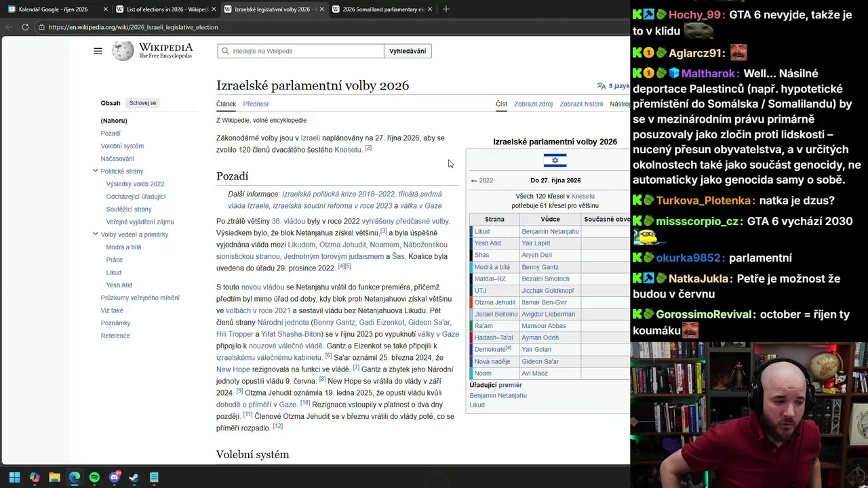Screen dimensions: 868x488
Task: Click the Gideon Sa'ar link in the infobox table
Action: 540,361
